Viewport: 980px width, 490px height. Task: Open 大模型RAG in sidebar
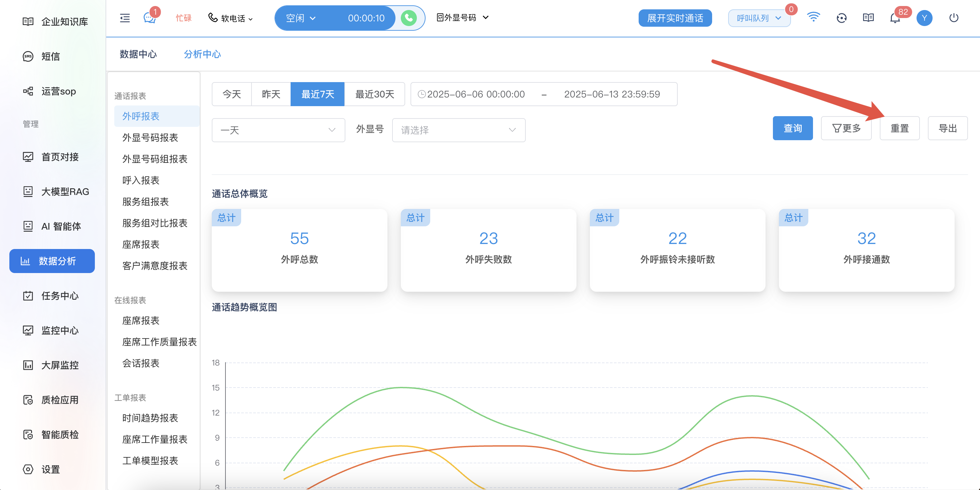(55, 191)
